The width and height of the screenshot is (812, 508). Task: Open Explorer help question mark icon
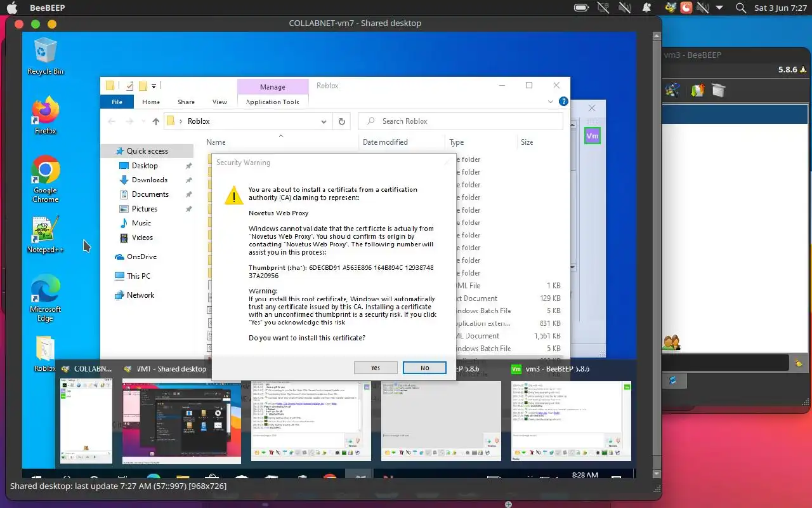click(563, 102)
